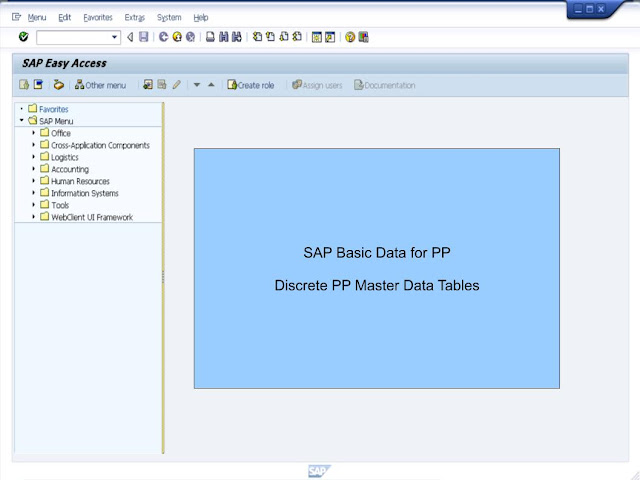Expand the Office folder node

pos(34,133)
